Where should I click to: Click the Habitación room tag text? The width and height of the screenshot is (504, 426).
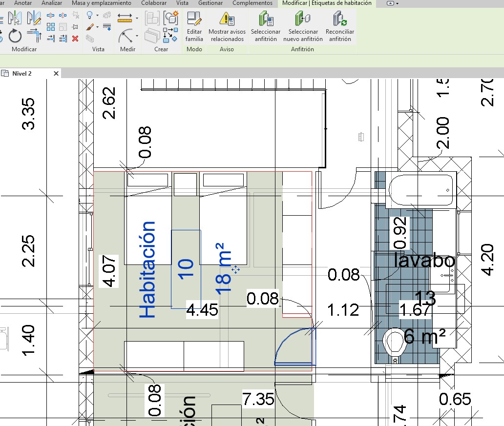147,269
